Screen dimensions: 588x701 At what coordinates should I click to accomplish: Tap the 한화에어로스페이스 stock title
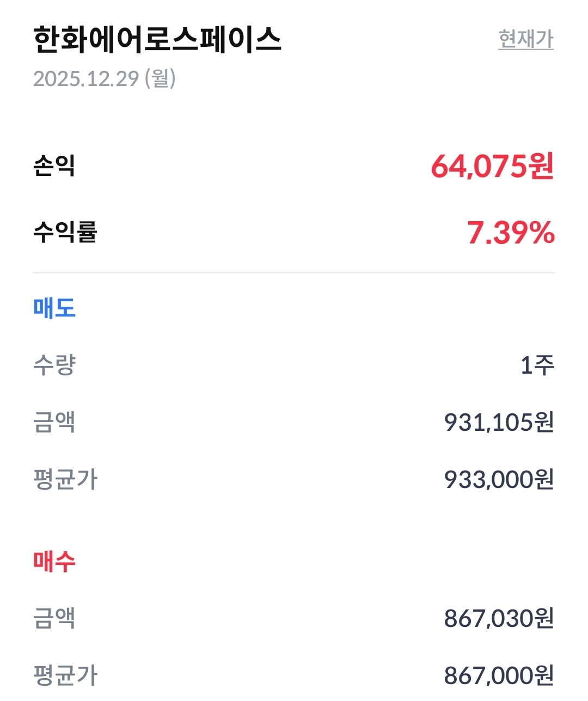point(157,39)
